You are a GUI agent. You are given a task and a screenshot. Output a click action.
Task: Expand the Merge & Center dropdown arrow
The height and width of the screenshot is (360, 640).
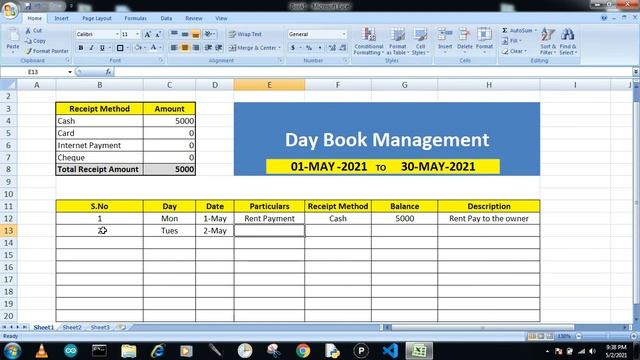click(x=280, y=48)
